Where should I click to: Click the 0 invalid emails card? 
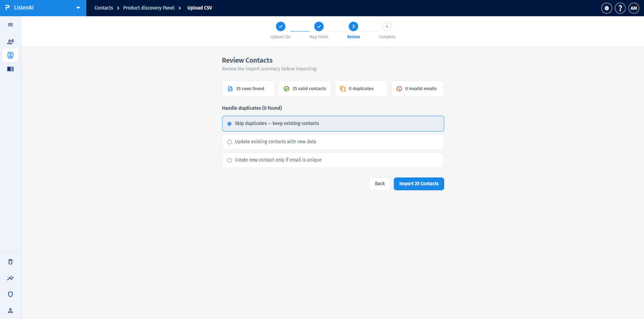coord(417,89)
